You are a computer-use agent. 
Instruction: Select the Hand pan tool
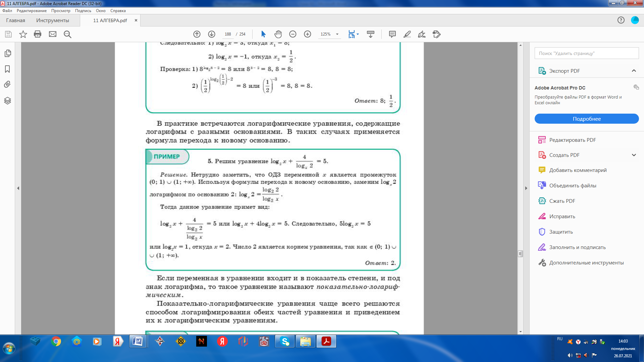(278, 34)
